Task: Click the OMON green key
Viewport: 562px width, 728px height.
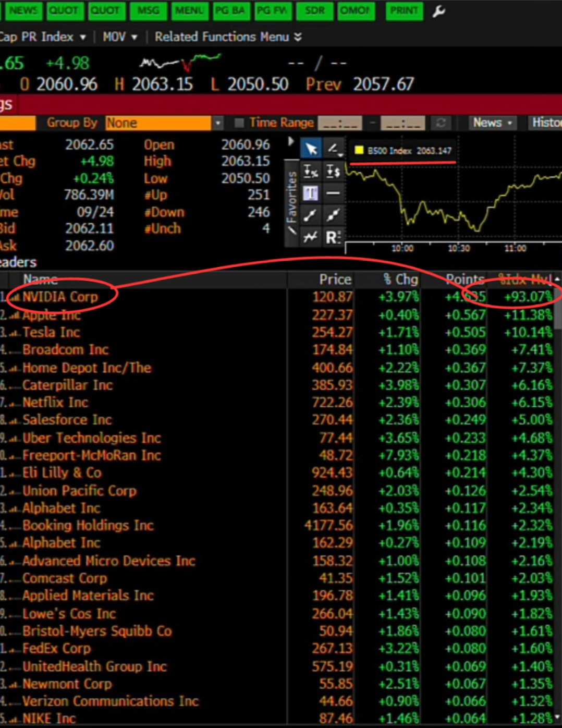Action: click(356, 10)
